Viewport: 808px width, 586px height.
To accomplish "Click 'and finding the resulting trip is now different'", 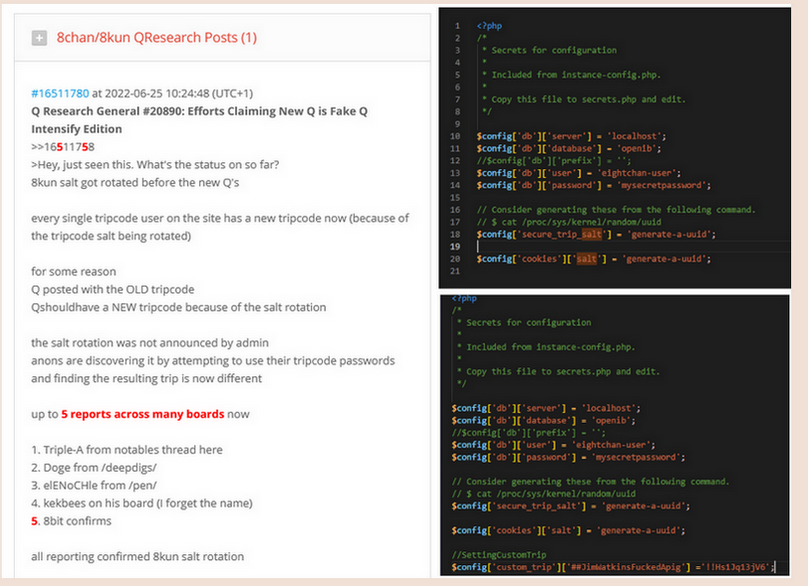I will point(146,378).
